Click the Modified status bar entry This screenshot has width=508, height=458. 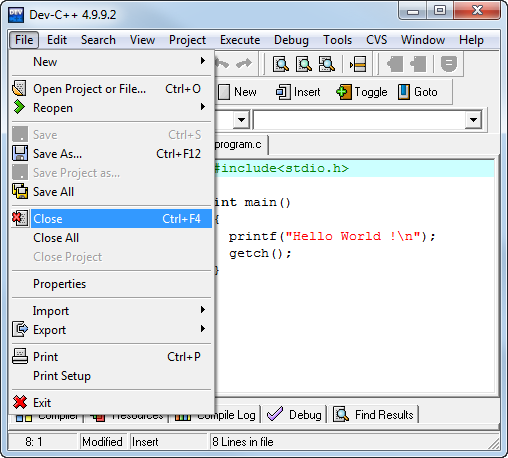coord(102,442)
